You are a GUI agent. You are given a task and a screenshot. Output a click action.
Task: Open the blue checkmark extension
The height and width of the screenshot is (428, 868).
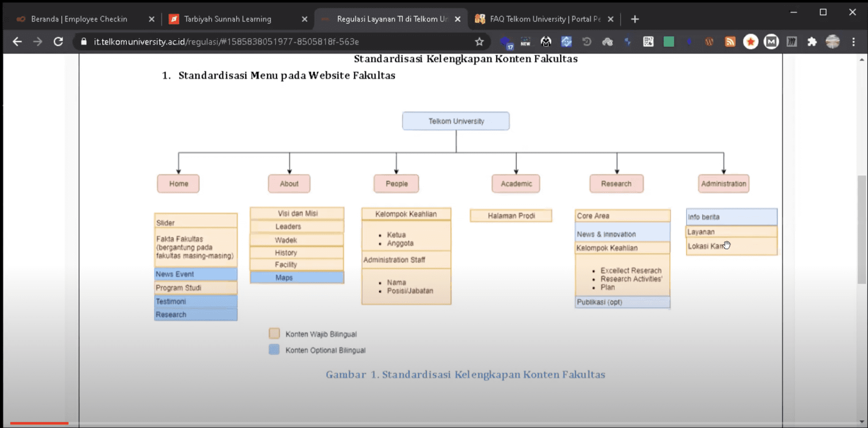tap(566, 42)
